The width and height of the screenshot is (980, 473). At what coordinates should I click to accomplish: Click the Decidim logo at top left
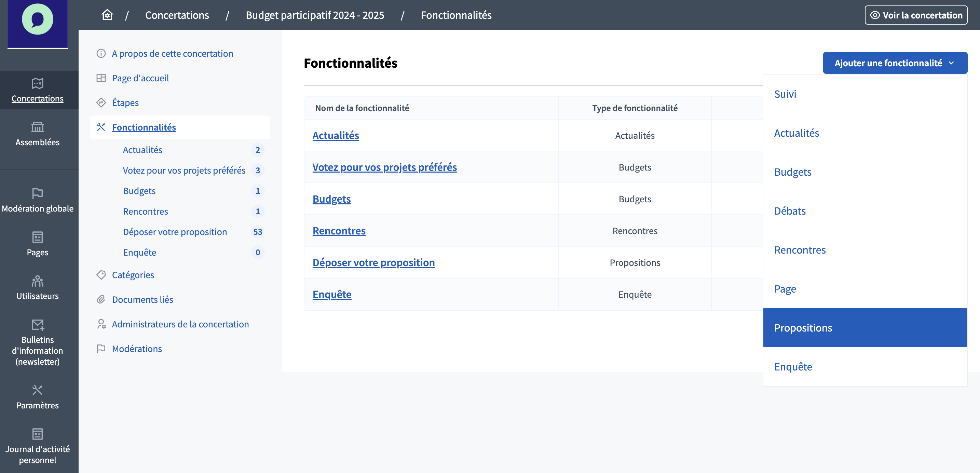tap(37, 20)
